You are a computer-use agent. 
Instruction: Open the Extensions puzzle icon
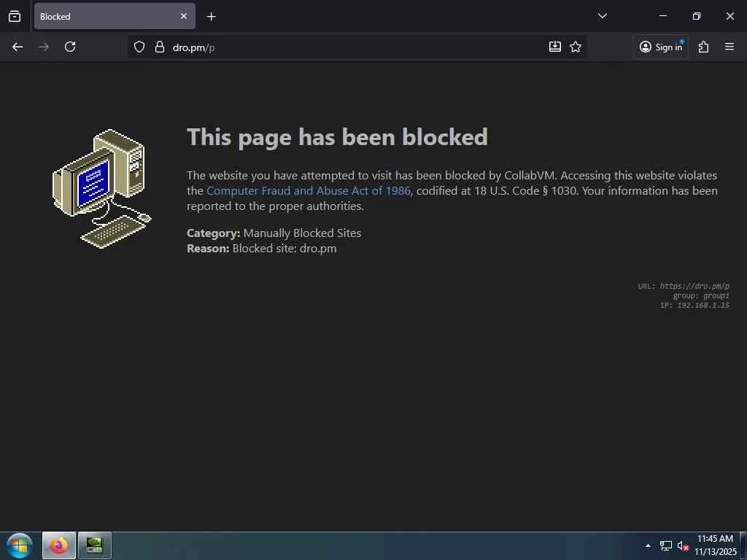click(704, 47)
